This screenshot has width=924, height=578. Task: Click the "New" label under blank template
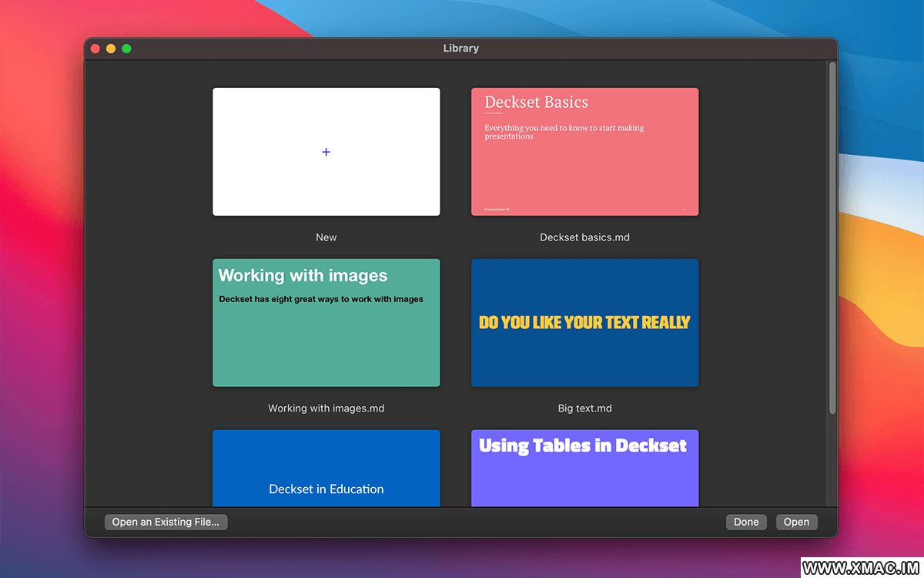[x=326, y=237]
